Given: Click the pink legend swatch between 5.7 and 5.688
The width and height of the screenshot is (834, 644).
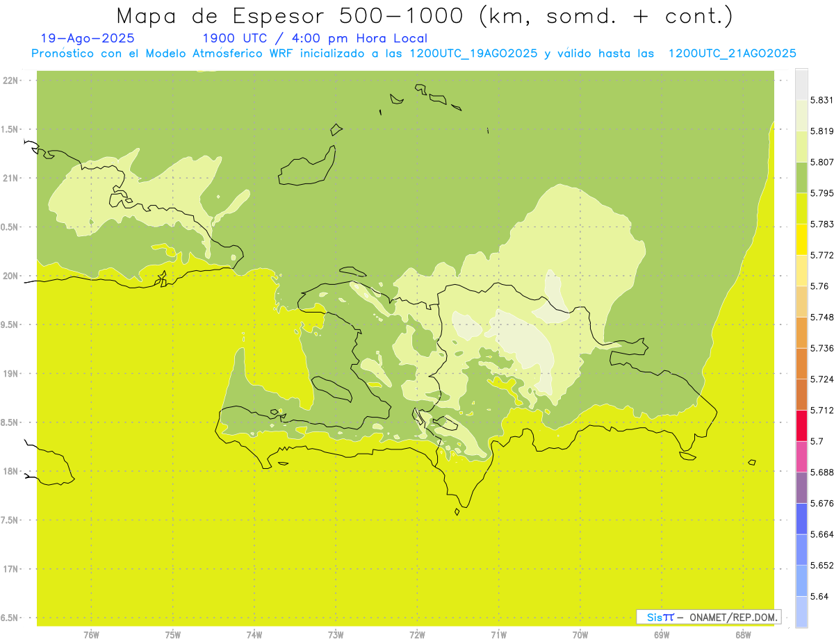Looking at the screenshot, I should [801, 456].
